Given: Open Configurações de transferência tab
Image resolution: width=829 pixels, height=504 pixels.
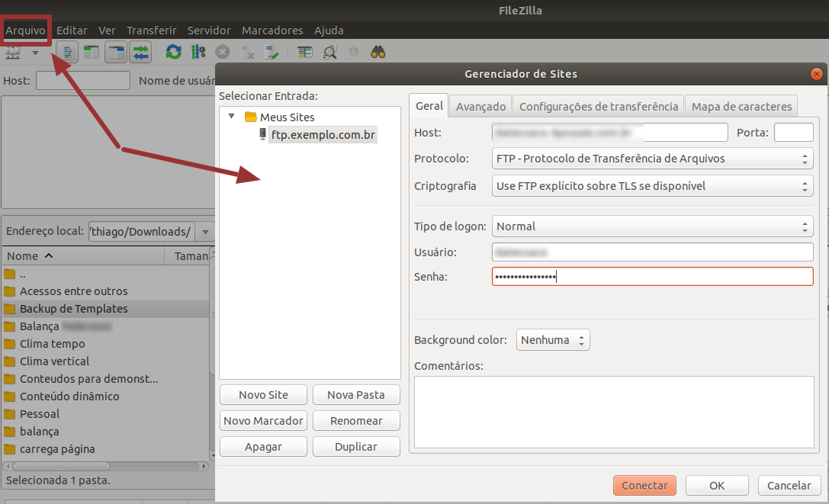Looking at the screenshot, I should point(599,106).
